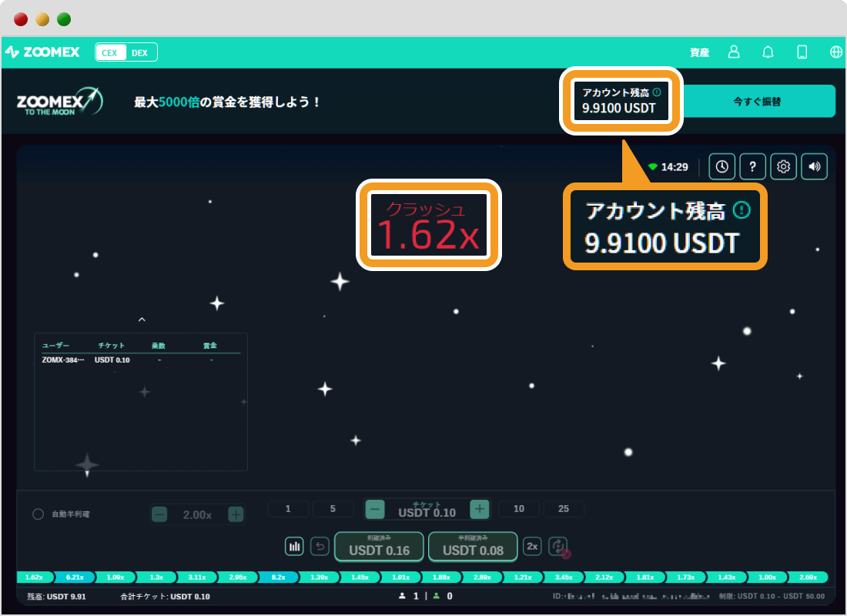Click the 今すぐ振替 transfer button
The width and height of the screenshot is (847, 616).
759,101
